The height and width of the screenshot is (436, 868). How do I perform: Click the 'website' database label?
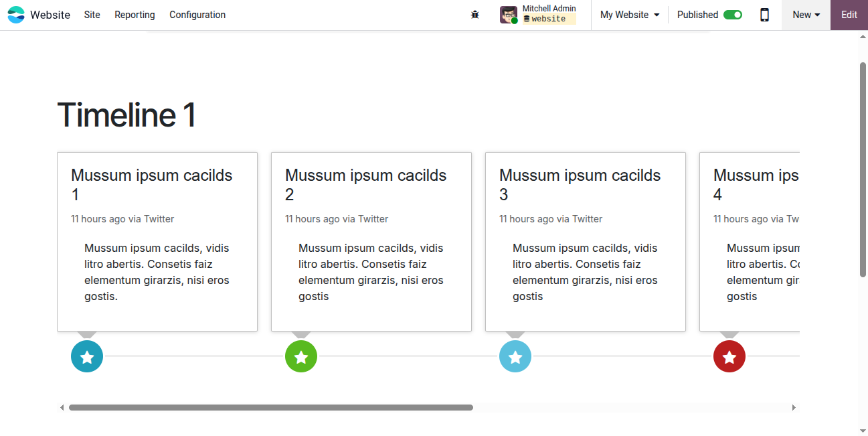(549, 19)
